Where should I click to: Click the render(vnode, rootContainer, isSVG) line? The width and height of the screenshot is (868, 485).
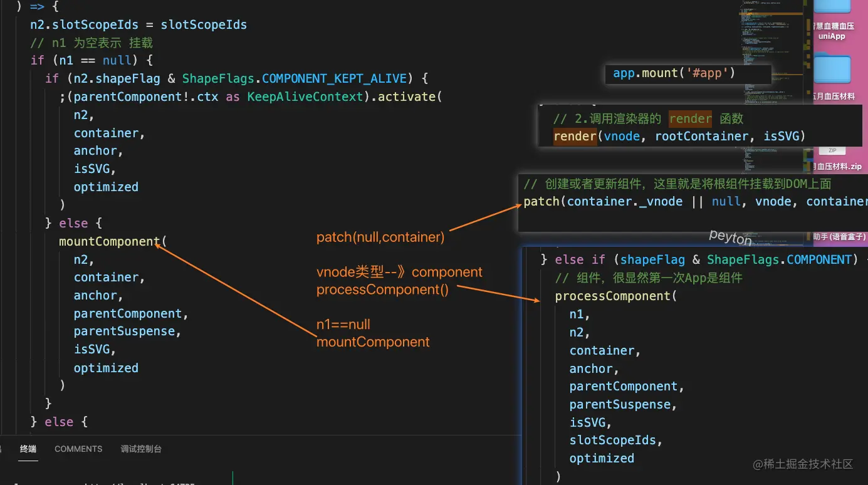click(679, 136)
